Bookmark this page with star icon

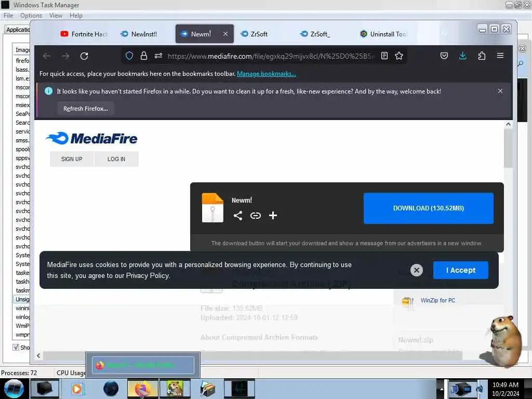pyautogui.click(x=399, y=56)
